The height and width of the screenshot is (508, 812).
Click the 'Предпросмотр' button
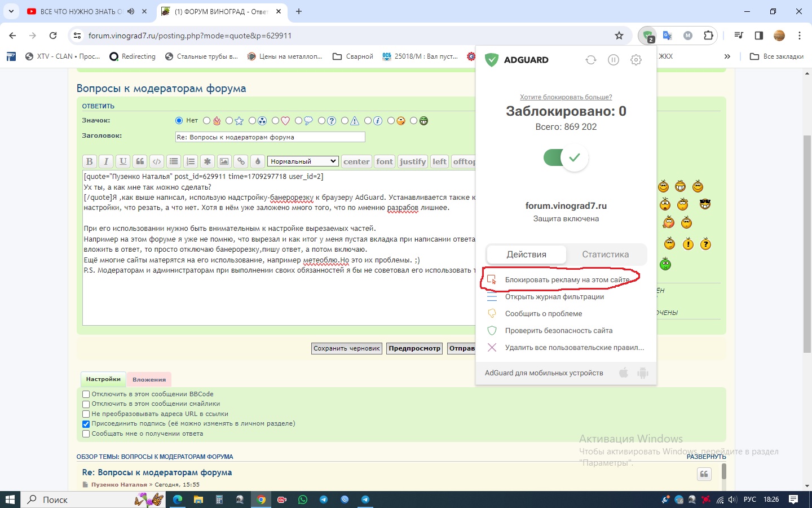point(414,348)
